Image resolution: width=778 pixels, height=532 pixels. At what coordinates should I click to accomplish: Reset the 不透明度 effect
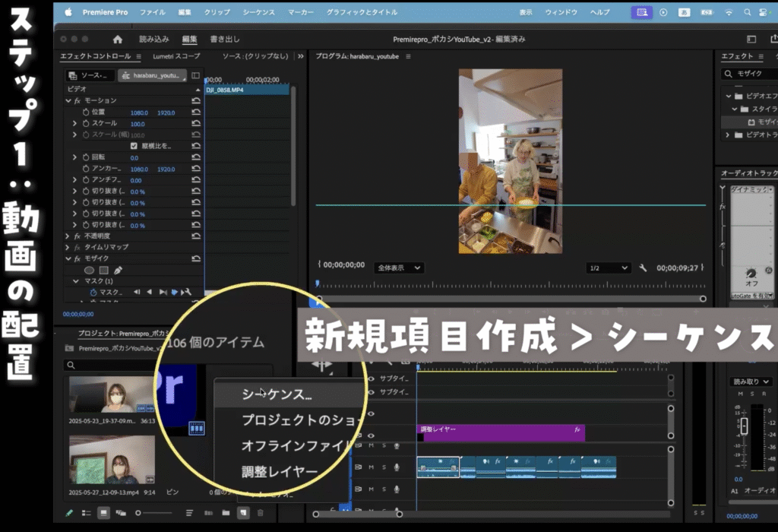(196, 236)
